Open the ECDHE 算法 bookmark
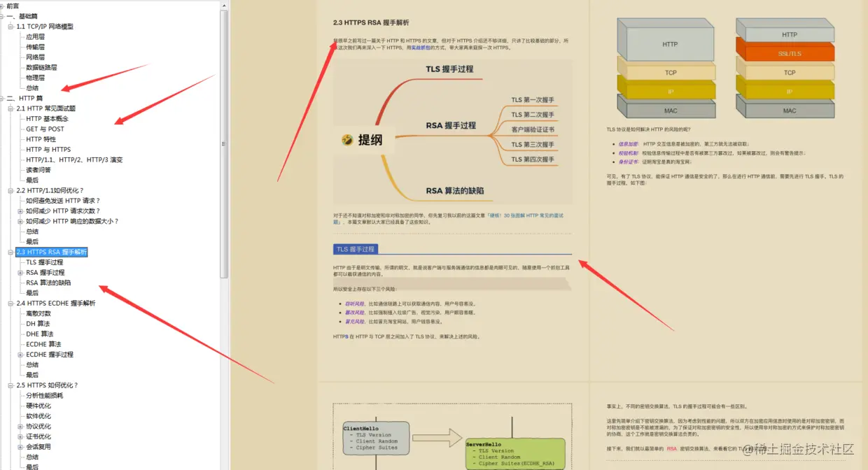 pos(43,344)
